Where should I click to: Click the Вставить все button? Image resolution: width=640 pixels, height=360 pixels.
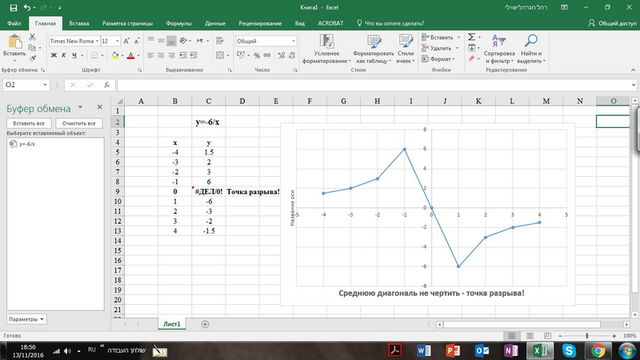point(29,123)
